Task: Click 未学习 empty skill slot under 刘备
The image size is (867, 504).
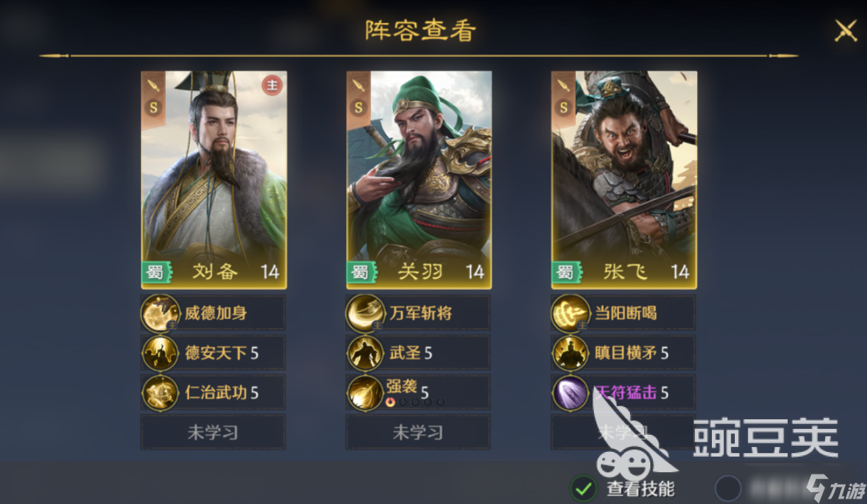Action: (213, 432)
